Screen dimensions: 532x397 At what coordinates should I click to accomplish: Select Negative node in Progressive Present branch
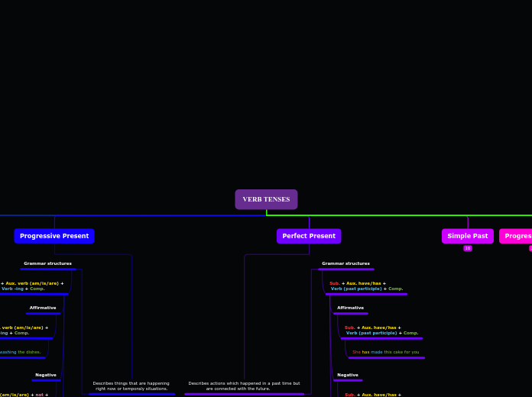(46, 375)
